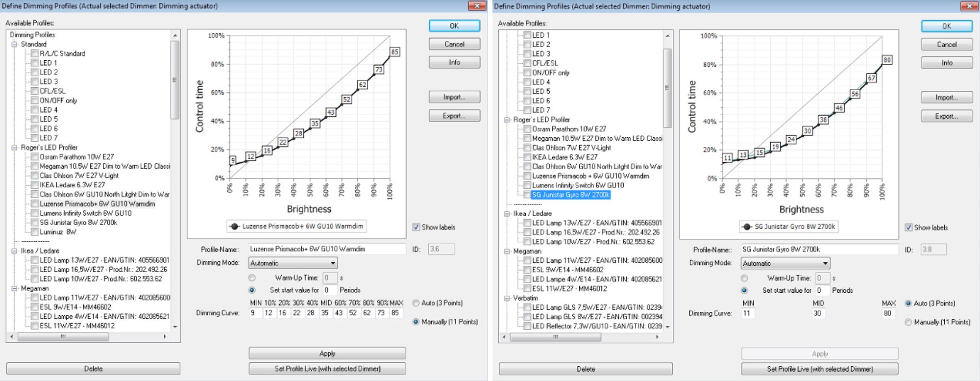Collapse the Standard group in left window
The image size is (980, 381).
[x=15, y=44]
